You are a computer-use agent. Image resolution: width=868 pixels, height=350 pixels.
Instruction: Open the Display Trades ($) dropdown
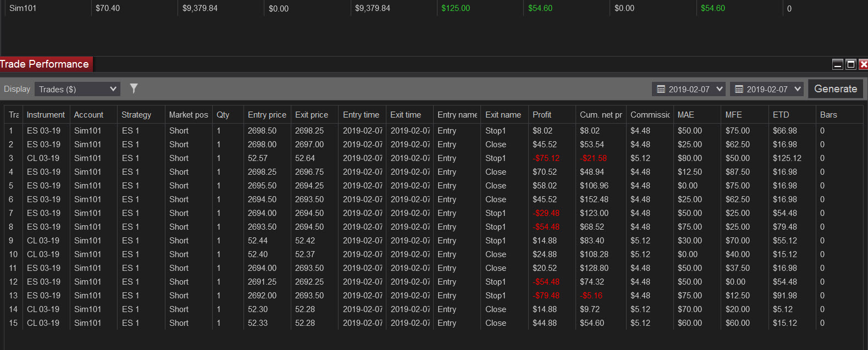pyautogui.click(x=77, y=89)
